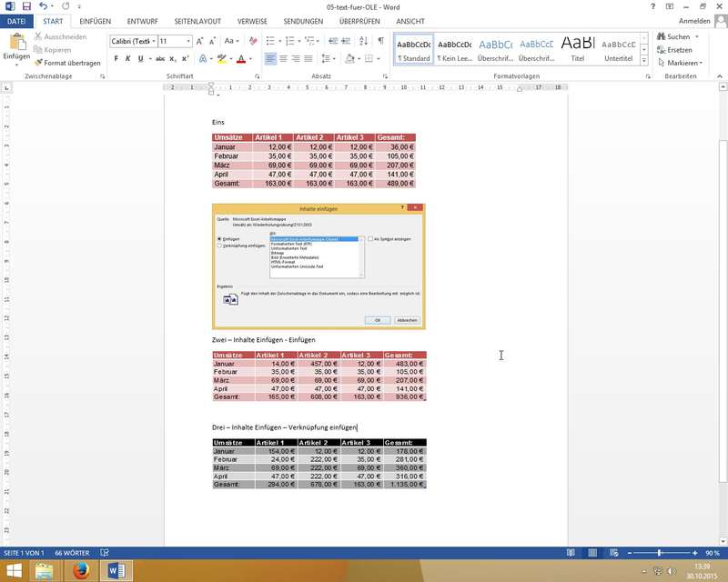The image size is (728, 582).
Task: Apply italic formatting with the K button
Action: click(x=128, y=58)
